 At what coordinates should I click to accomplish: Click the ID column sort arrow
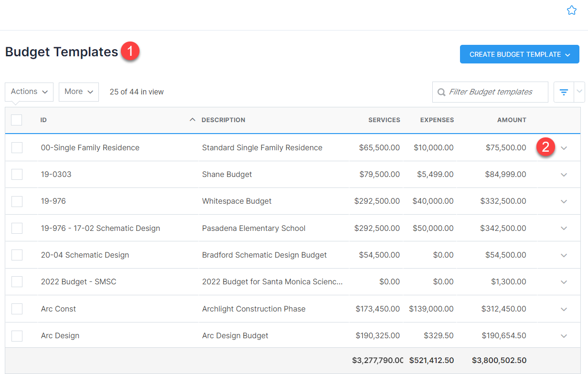(192, 120)
